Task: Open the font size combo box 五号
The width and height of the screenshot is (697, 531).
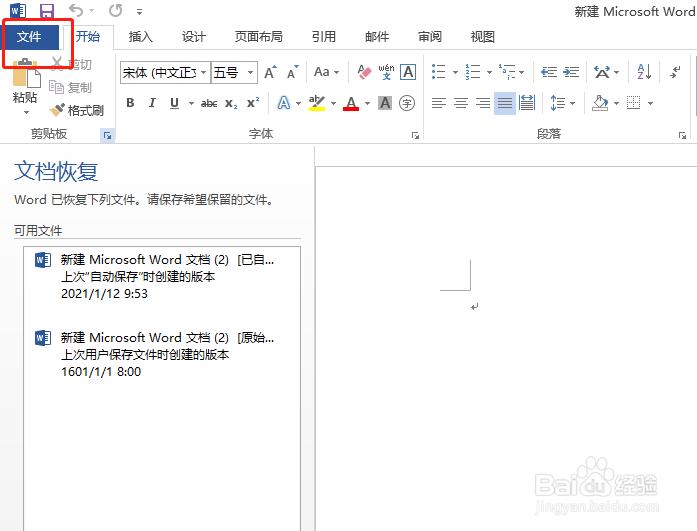Action: coord(234,72)
